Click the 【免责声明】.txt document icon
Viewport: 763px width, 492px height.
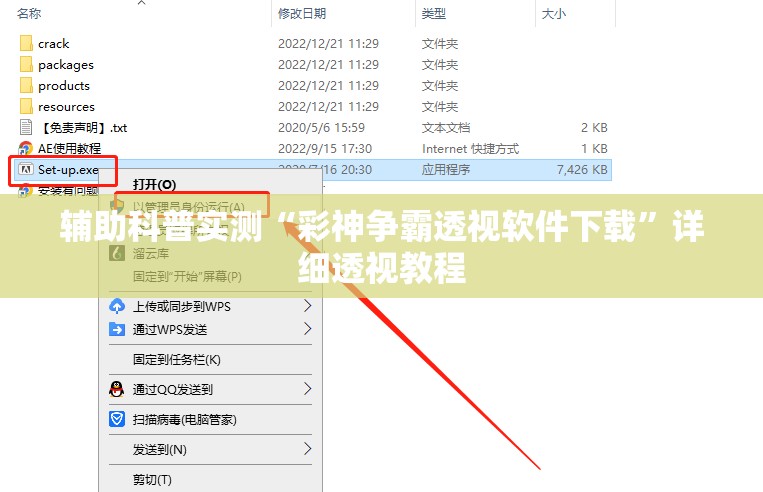26,128
